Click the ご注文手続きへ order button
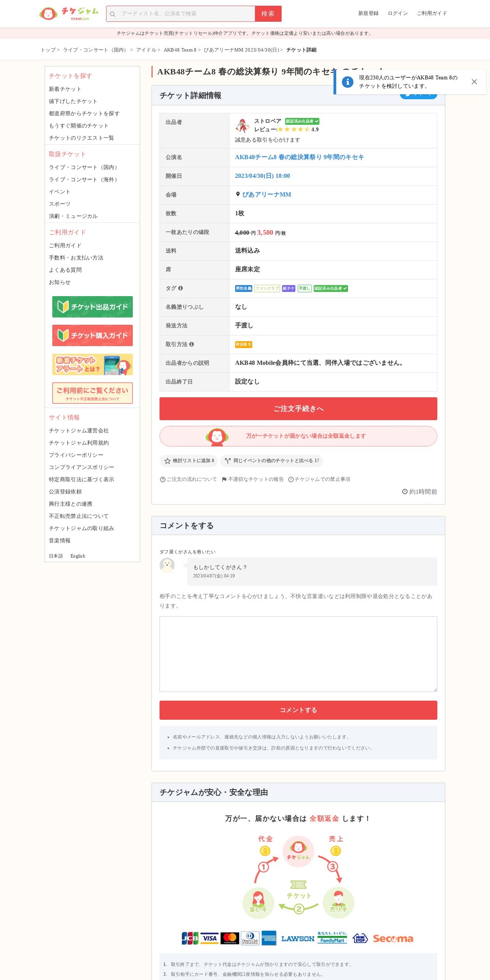 298,409
